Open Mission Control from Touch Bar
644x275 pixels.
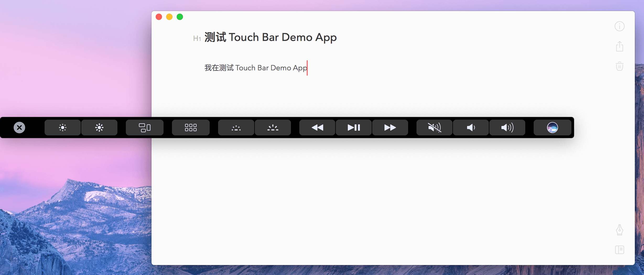click(x=145, y=128)
